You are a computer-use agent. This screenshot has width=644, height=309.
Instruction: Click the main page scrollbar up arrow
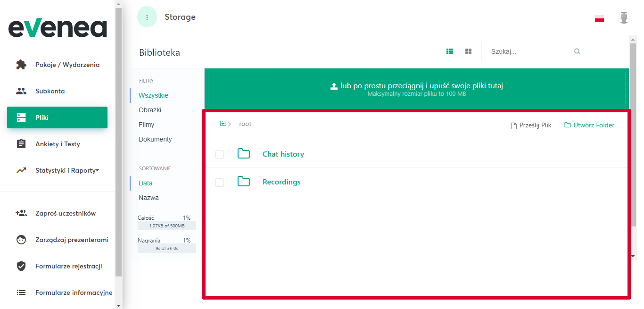[x=633, y=39]
